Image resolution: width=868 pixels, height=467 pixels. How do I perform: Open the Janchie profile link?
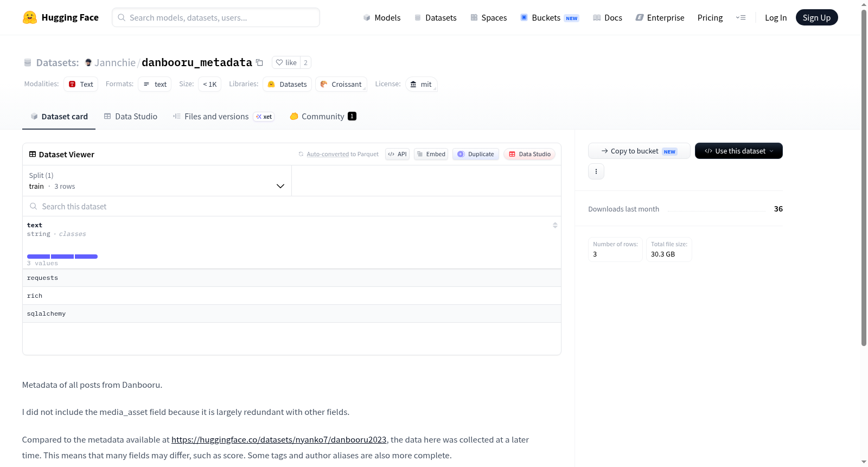point(115,62)
